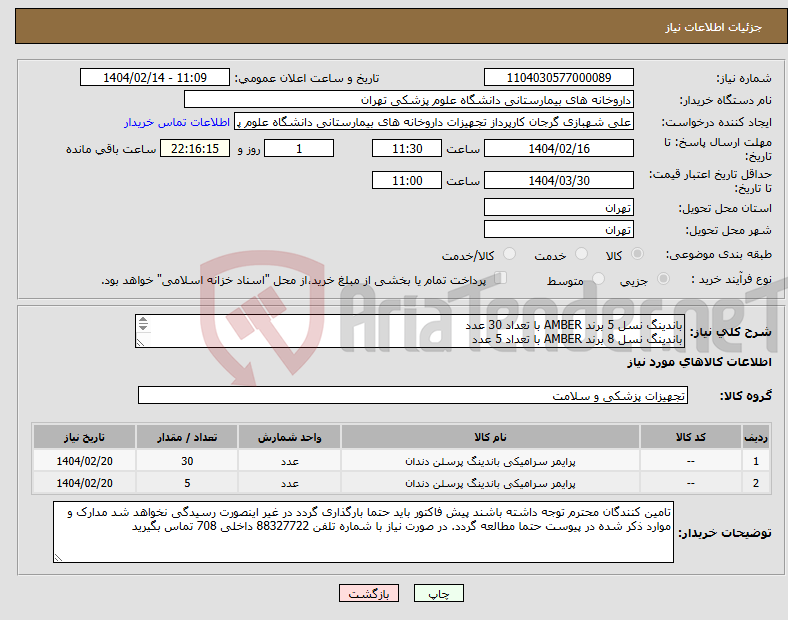Click the response deadline date 1404/02/16
Image resolution: width=788 pixels, height=620 pixels.
click(558, 148)
